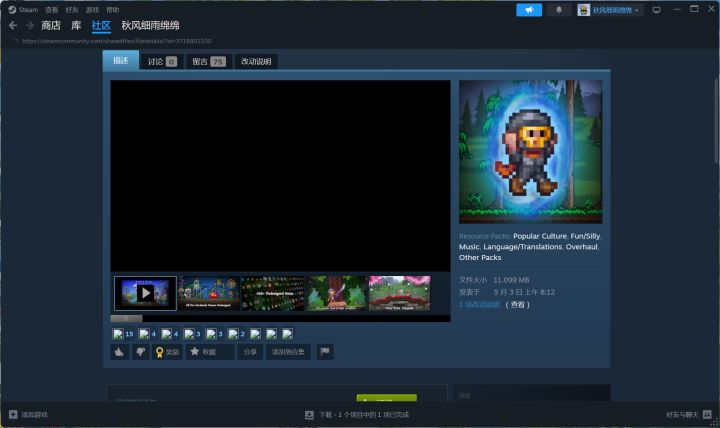Click the award icon with count 2
Screen dimensions: 720x428
tap(236, 334)
